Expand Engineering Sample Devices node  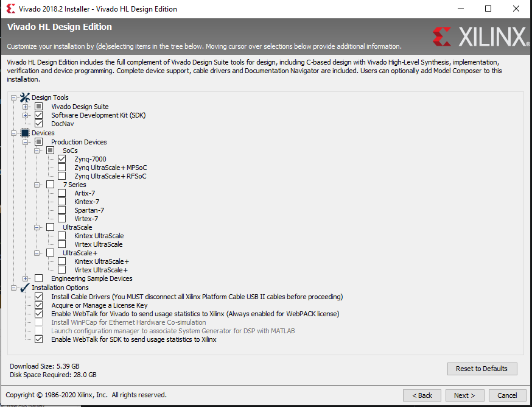point(25,278)
